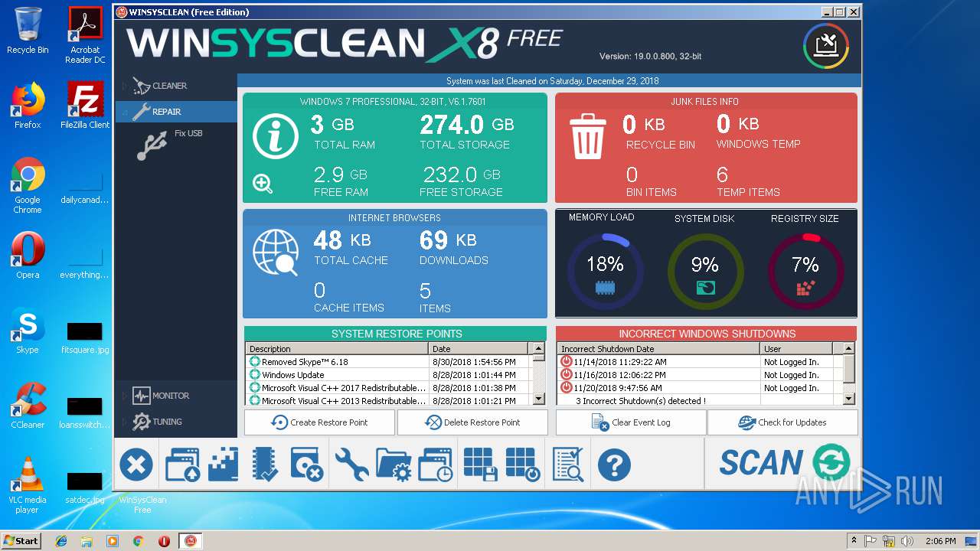980x551 pixels.
Task: Click the circular logo icon in the header
Action: (826, 46)
